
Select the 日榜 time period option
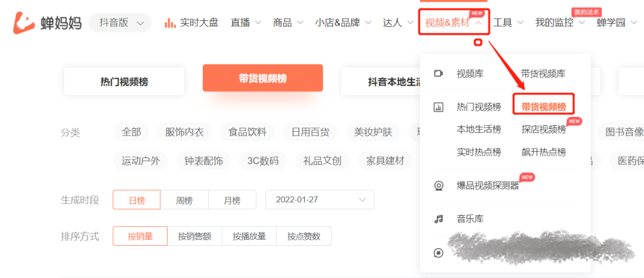coord(137,200)
